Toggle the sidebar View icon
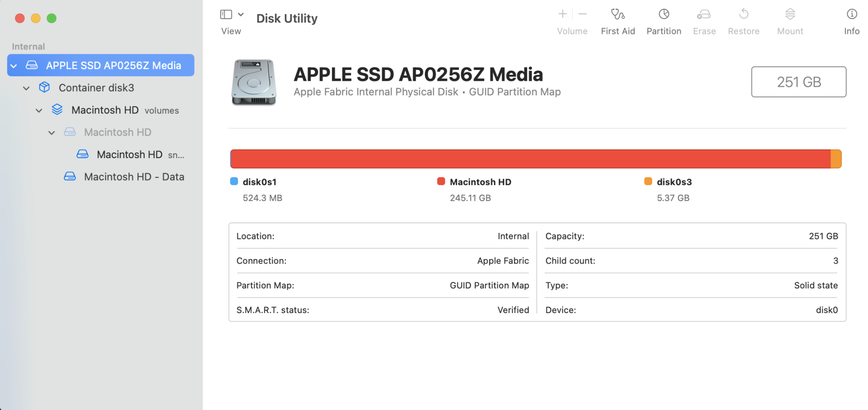868x410 pixels. coord(226,15)
